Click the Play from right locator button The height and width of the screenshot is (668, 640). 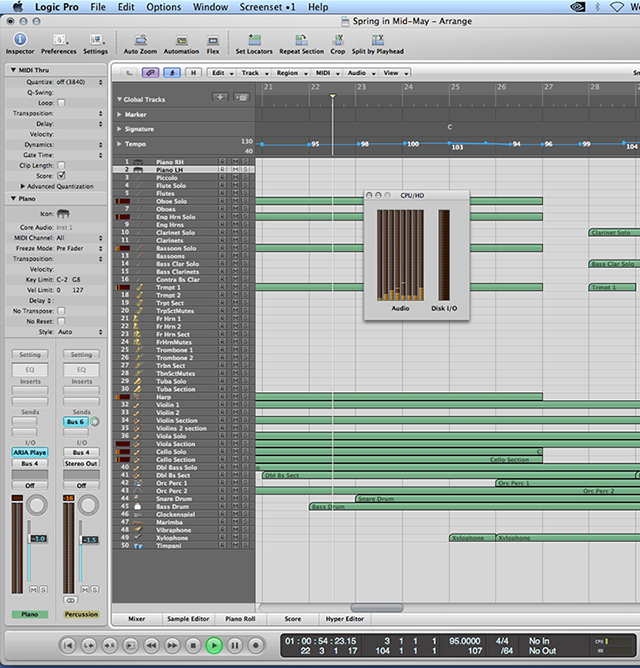[x=110, y=645]
